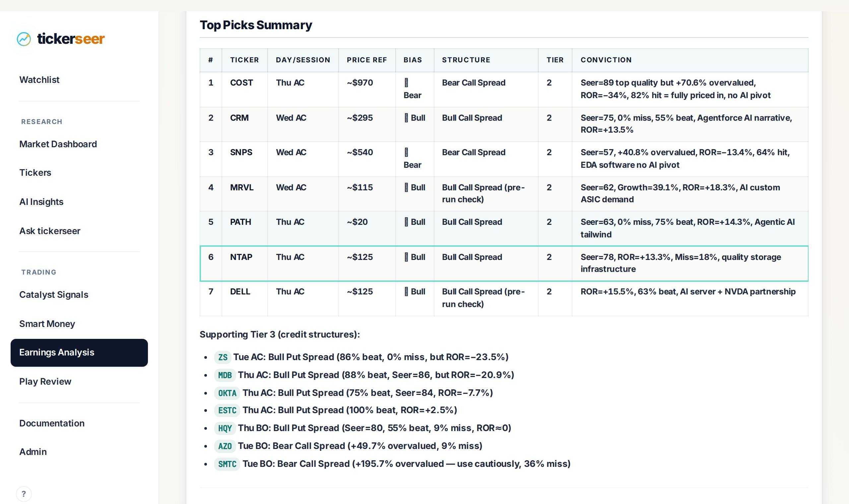Click the ZS ticker tag
Image resolution: width=849 pixels, height=504 pixels.
223,357
